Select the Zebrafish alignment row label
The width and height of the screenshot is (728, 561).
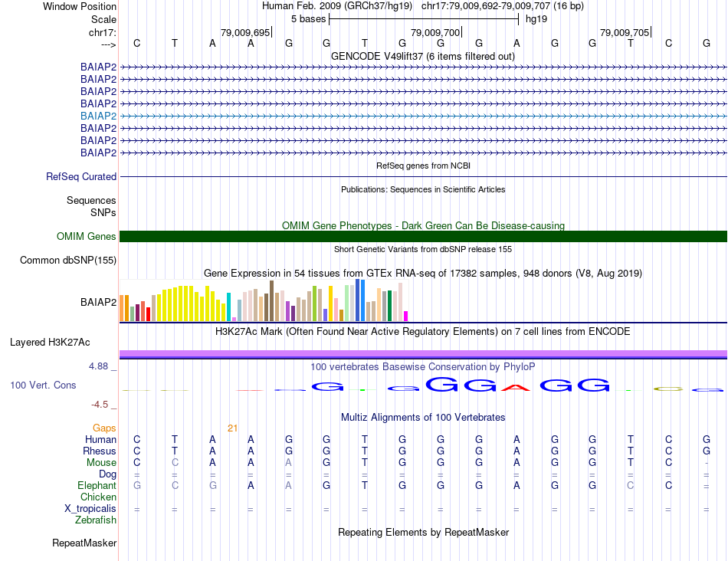[96, 520]
